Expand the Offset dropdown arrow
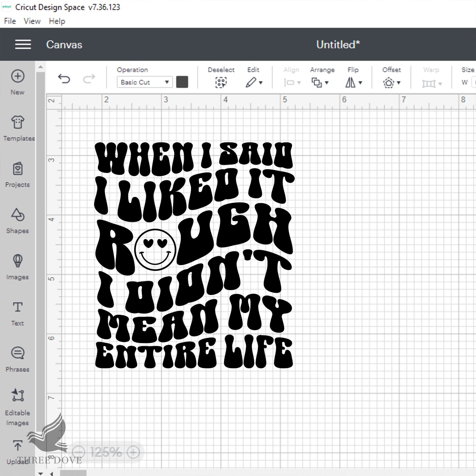 399,83
